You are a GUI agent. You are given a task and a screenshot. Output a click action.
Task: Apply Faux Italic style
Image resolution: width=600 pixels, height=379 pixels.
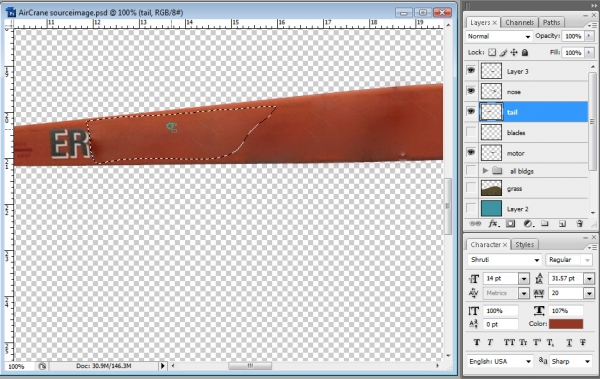490,342
